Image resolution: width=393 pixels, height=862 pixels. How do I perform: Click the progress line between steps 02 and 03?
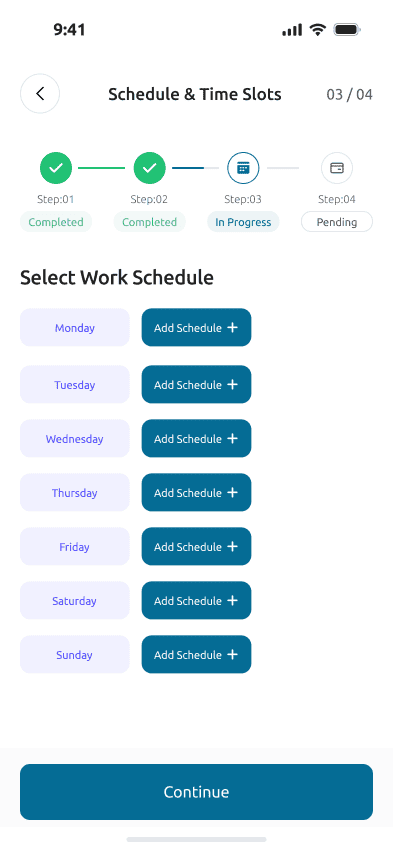tap(196, 168)
